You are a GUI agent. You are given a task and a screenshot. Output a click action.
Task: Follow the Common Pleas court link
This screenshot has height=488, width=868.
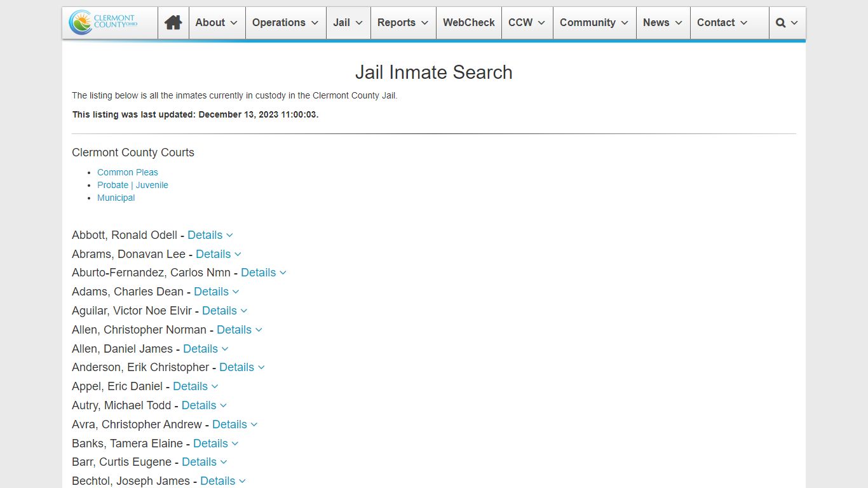[128, 172]
